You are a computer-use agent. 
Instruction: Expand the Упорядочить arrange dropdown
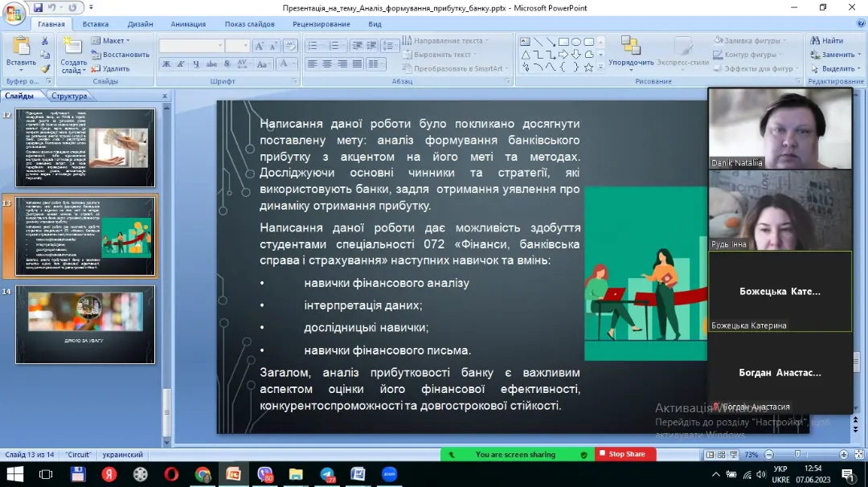coord(631,63)
